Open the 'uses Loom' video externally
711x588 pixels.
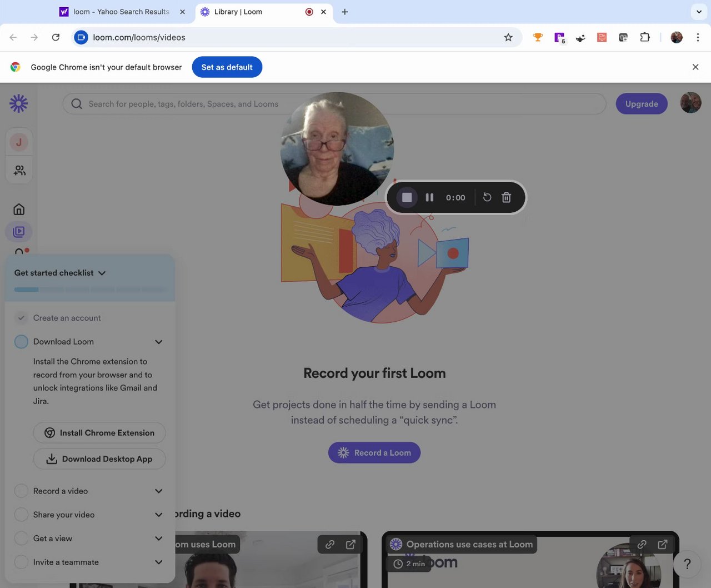click(351, 545)
